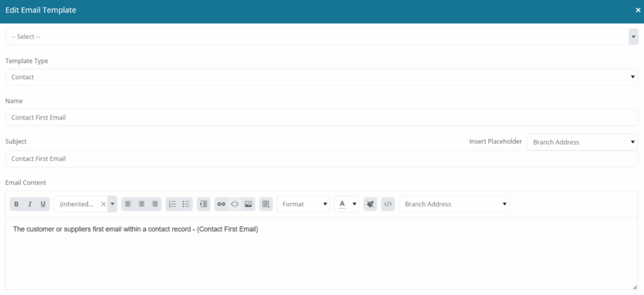Open Insert Placeholder dropdown beside Subject
Screen dimensions: 644x295
point(582,142)
